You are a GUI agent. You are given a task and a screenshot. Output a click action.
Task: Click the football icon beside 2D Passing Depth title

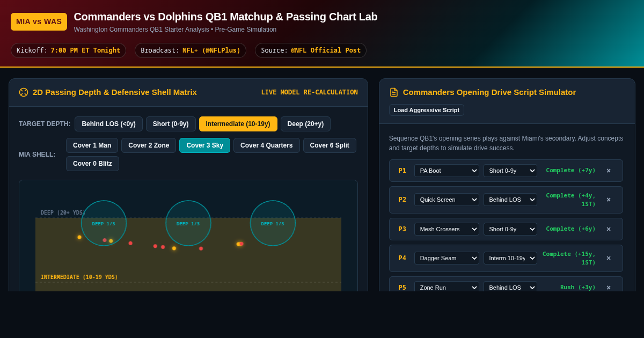tap(24, 92)
